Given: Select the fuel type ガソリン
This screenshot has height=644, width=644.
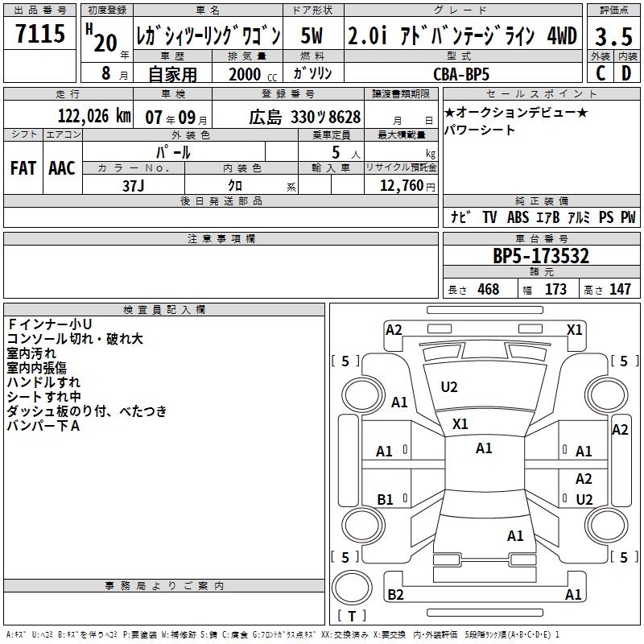Looking at the screenshot, I should [312, 73].
